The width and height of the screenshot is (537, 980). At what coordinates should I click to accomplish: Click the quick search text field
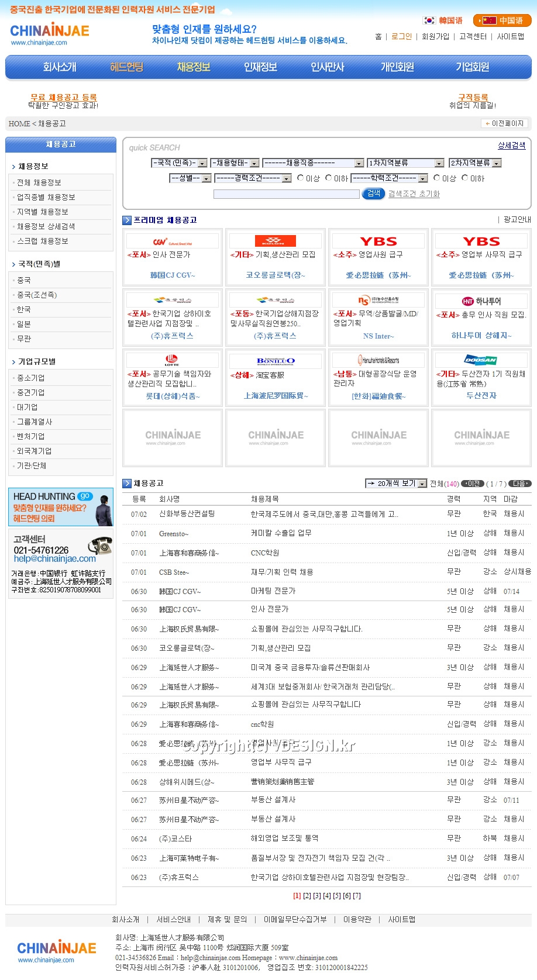tap(287, 194)
